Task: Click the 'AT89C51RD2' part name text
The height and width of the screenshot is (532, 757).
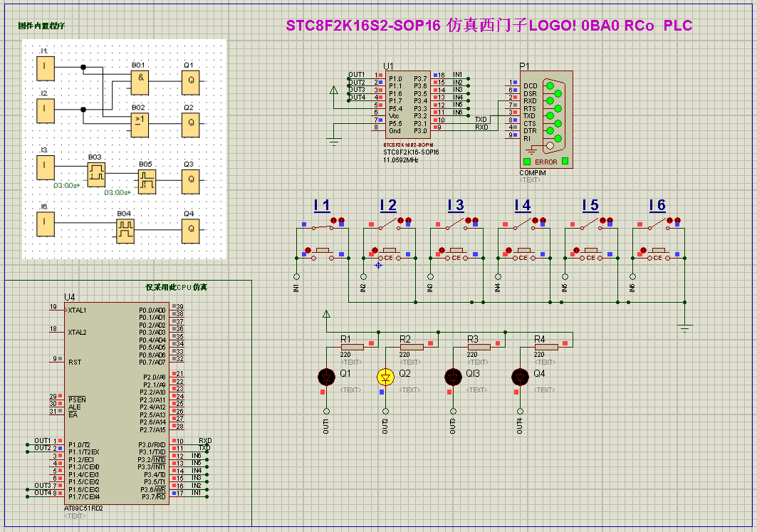Action: [83, 508]
